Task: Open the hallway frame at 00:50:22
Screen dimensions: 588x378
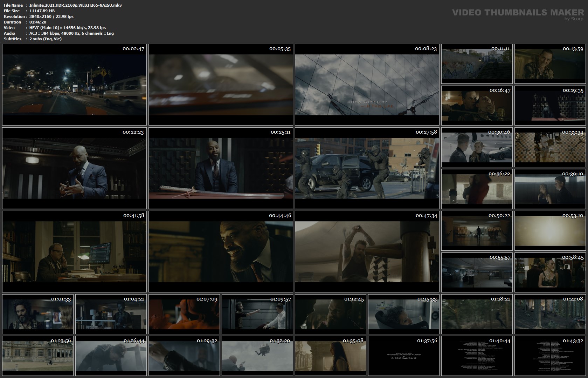Action: pos(477,231)
